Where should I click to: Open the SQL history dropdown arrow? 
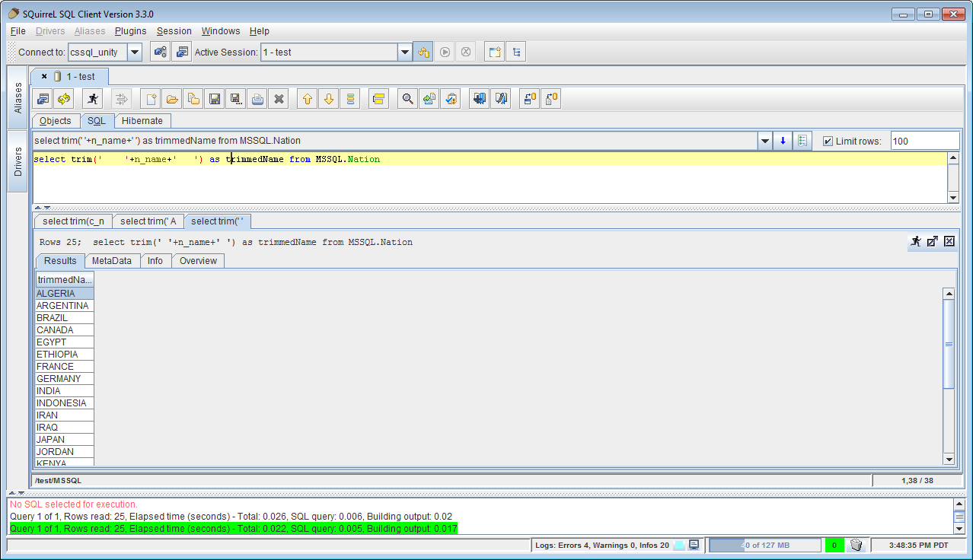pyautogui.click(x=764, y=141)
